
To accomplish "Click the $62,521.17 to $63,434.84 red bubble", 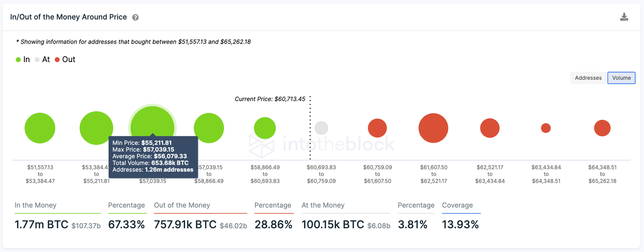I will point(490,128).
